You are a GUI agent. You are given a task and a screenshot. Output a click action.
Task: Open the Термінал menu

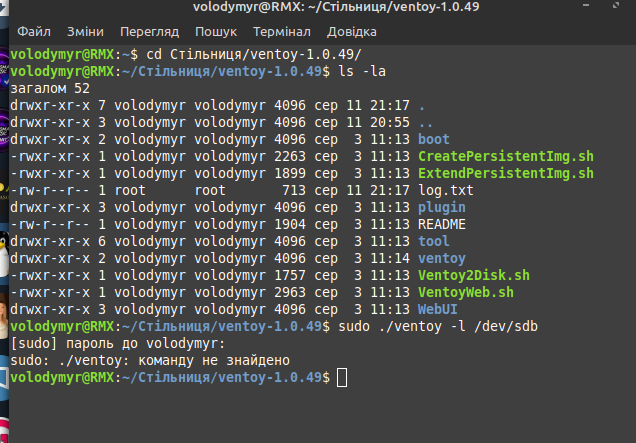(282, 32)
